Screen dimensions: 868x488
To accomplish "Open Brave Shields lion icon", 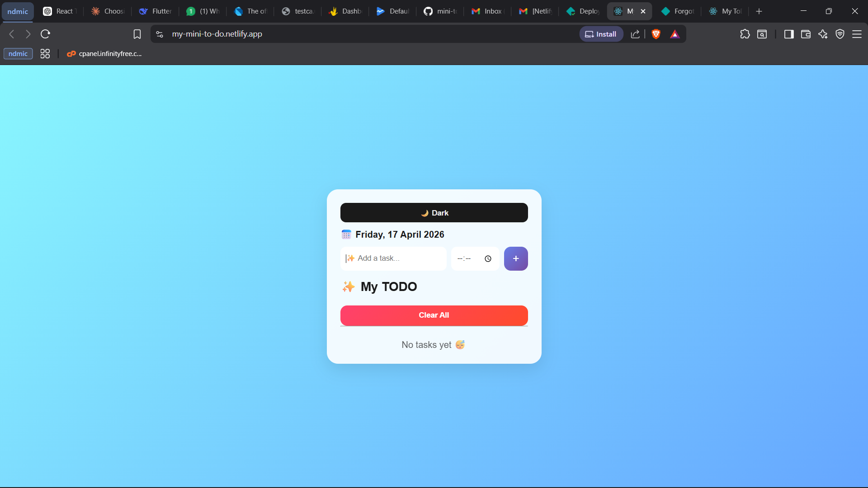I will click(656, 34).
